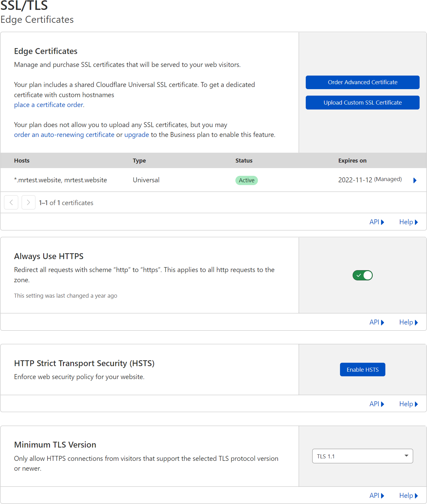Go to next certificates page

point(28,202)
